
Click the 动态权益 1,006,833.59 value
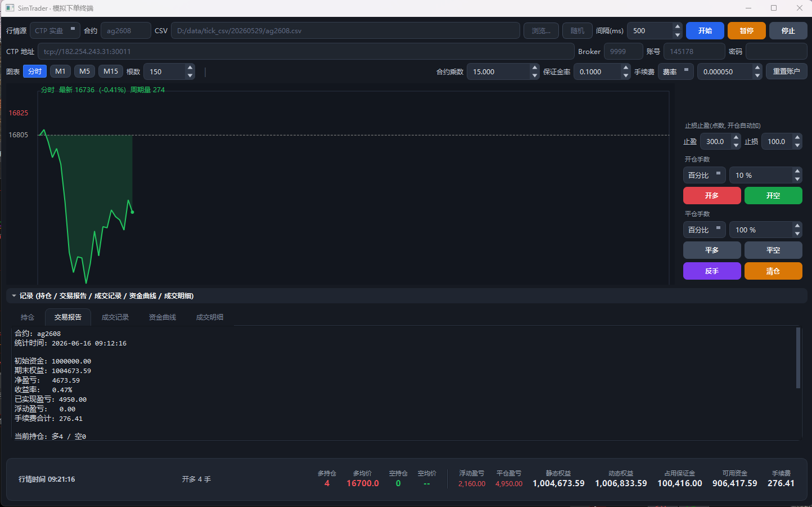click(621, 483)
